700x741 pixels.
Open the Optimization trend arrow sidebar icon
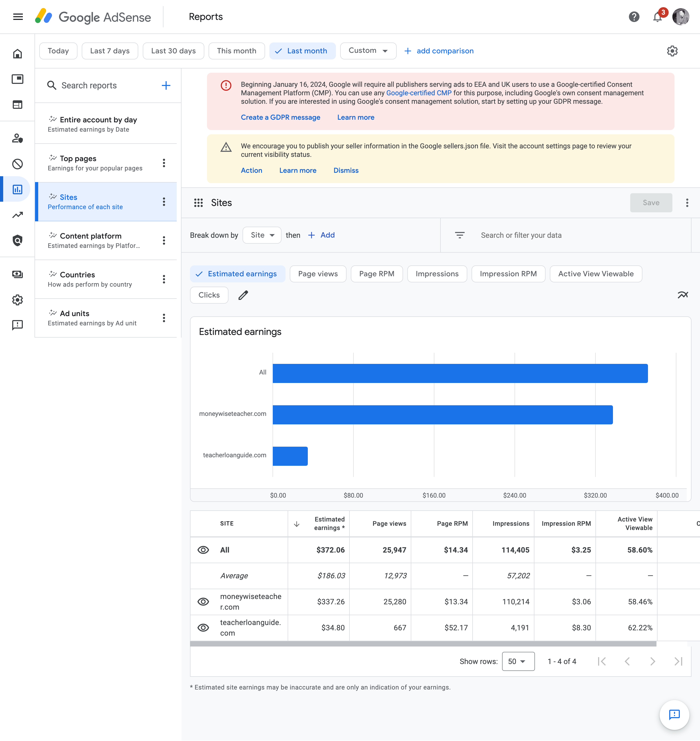18,215
